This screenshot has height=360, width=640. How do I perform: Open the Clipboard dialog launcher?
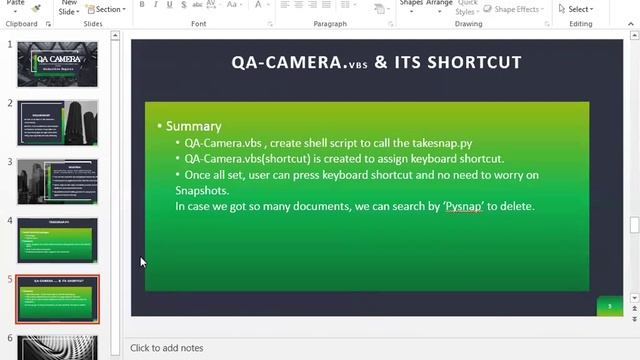pyautogui.click(x=48, y=24)
